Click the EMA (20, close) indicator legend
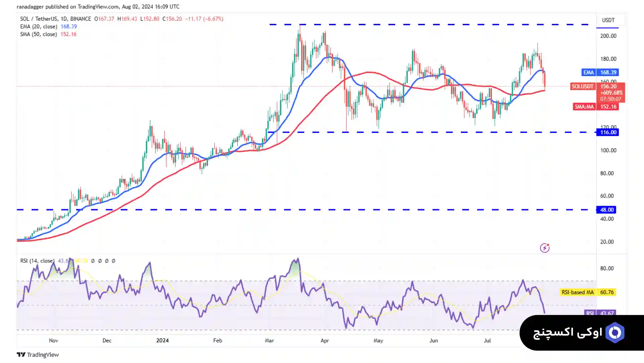 [x=48, y=27]
